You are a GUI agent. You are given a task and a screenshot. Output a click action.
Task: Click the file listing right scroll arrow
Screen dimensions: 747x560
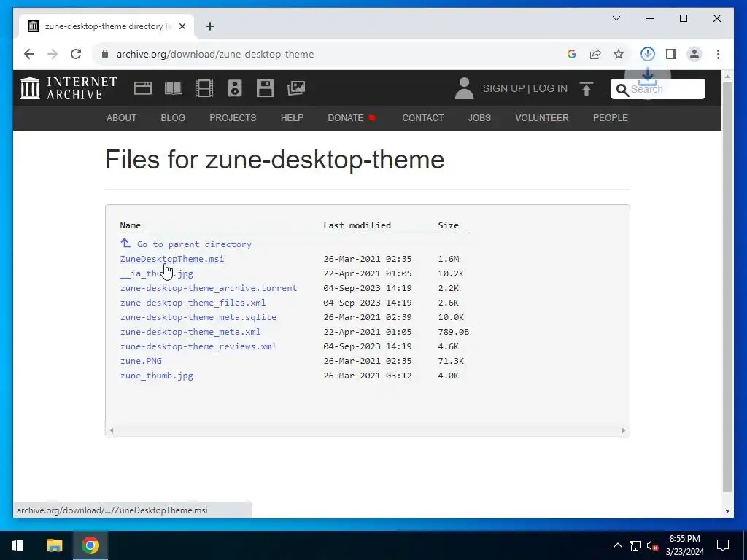coord(624,430)
